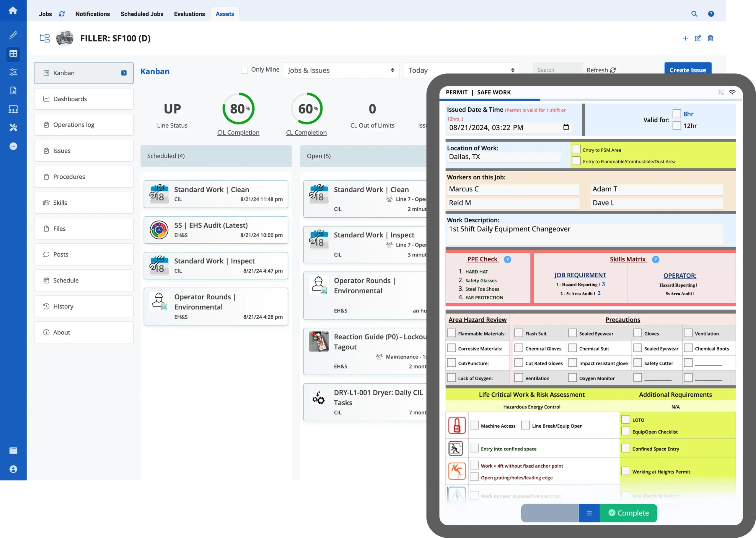756x538 pixels.
Task: Open the search magnifier icon
Action: (694, 14)
